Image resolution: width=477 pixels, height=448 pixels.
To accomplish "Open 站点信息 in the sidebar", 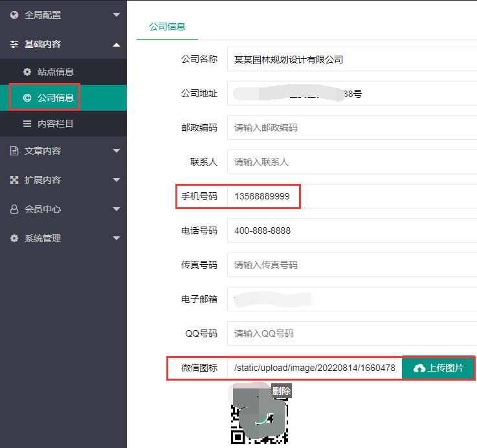I will click(x=56, y=72).
